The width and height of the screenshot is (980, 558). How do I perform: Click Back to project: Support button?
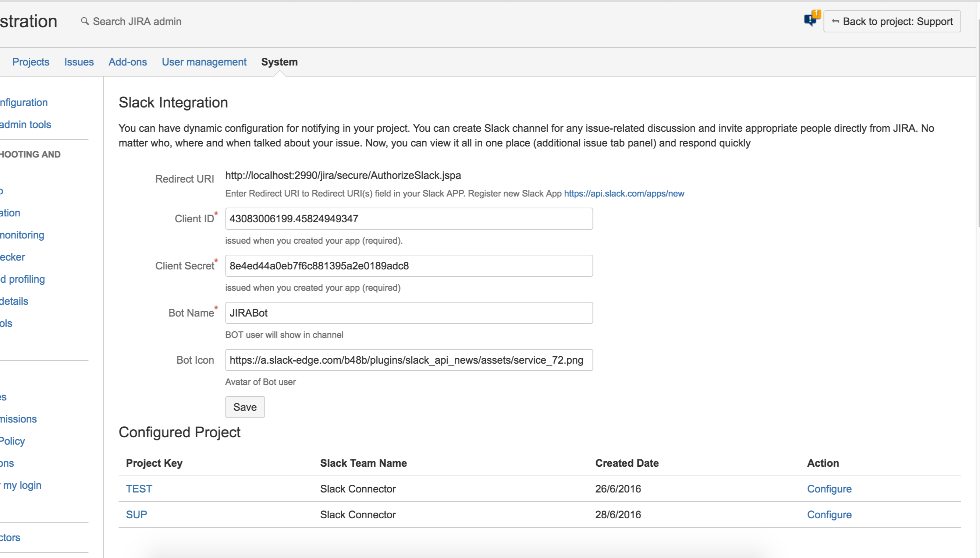(892, 21)
